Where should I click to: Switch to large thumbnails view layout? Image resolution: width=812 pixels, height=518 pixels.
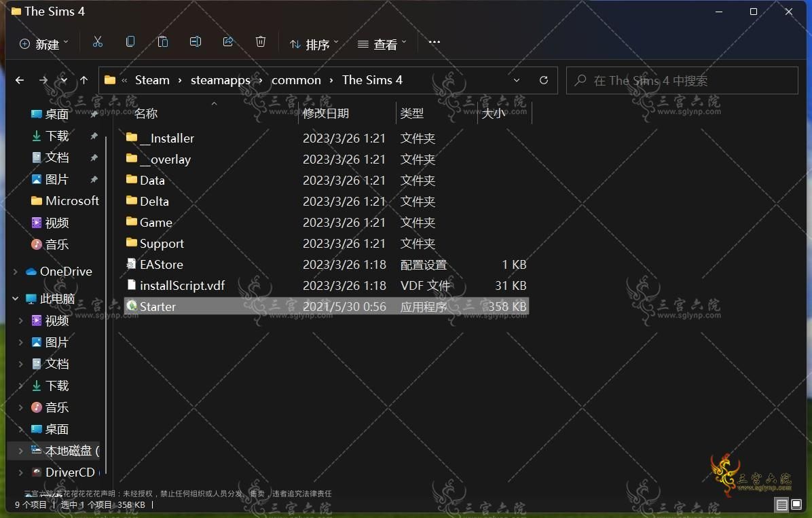pyautogui.click(x=796, y=504)
